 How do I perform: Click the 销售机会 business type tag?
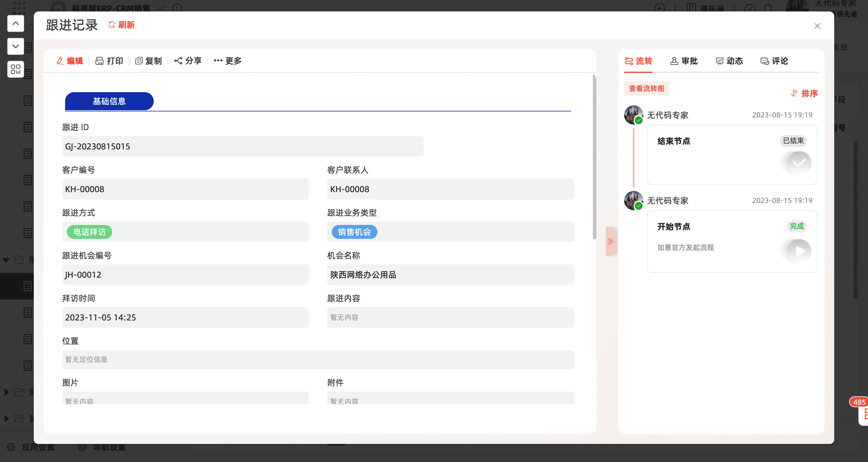pos(354,232)
